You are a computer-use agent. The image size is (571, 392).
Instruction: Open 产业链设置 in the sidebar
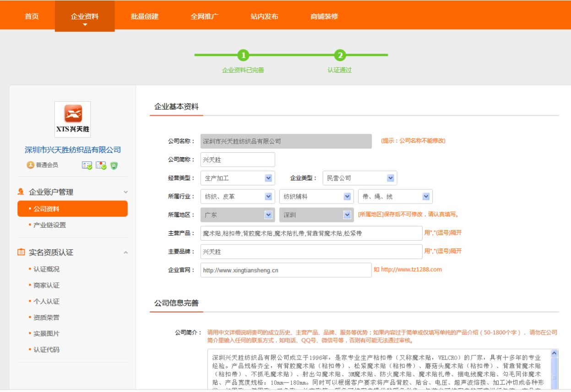point(49,225)
